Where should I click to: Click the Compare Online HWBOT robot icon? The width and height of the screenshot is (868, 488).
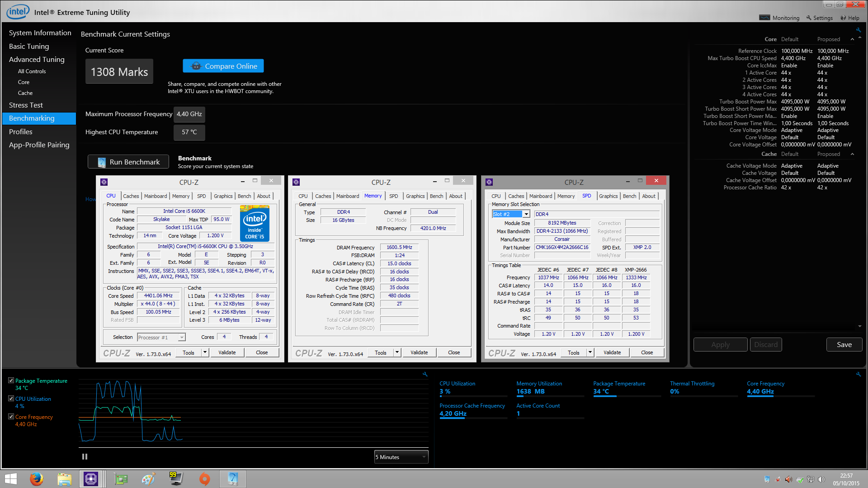(x=196, y=66)
